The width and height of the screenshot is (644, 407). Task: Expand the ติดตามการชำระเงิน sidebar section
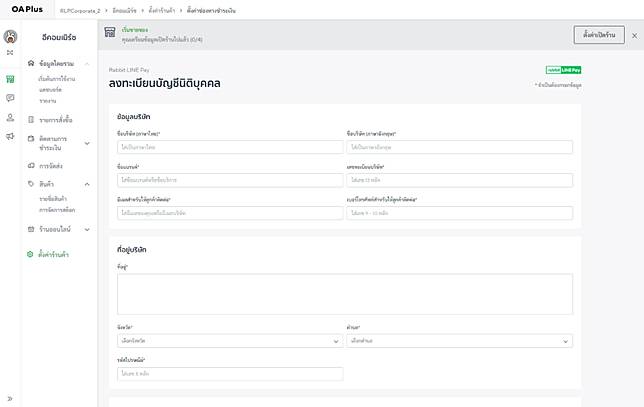point(88,143)
